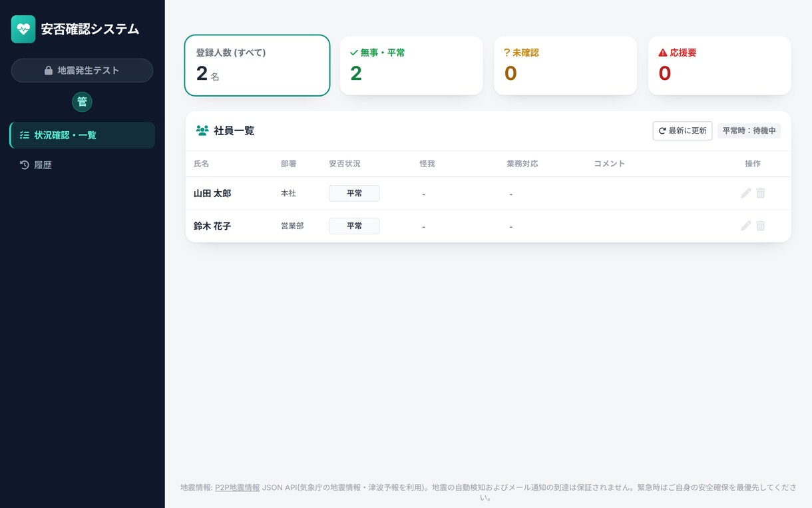The width and height of the screenshot is (812, 508).
Task: Filter by the 応援要 summary card
Action: pyautogui.click(x=719, y=65)
